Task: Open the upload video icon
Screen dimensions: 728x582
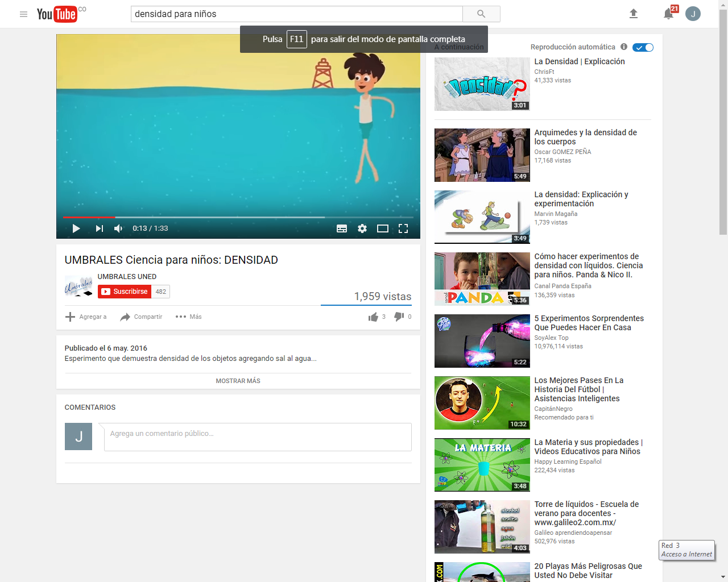Action: tap(634, 14)
